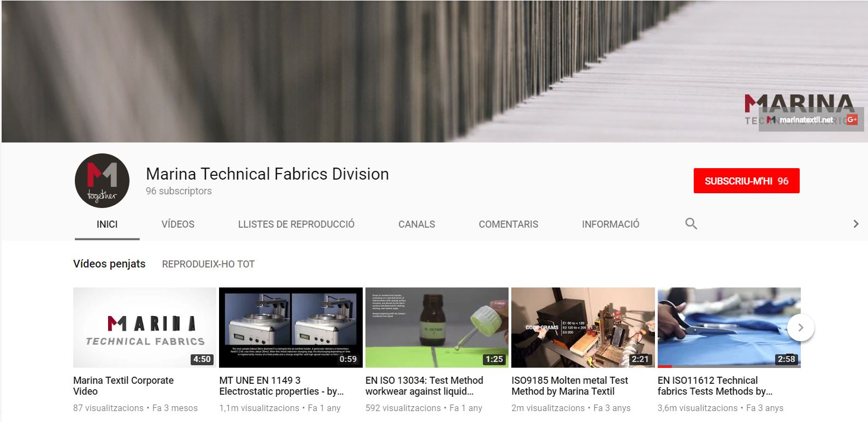
Task: Switch to the VÍDEOS tab
Action: point(178,224)
